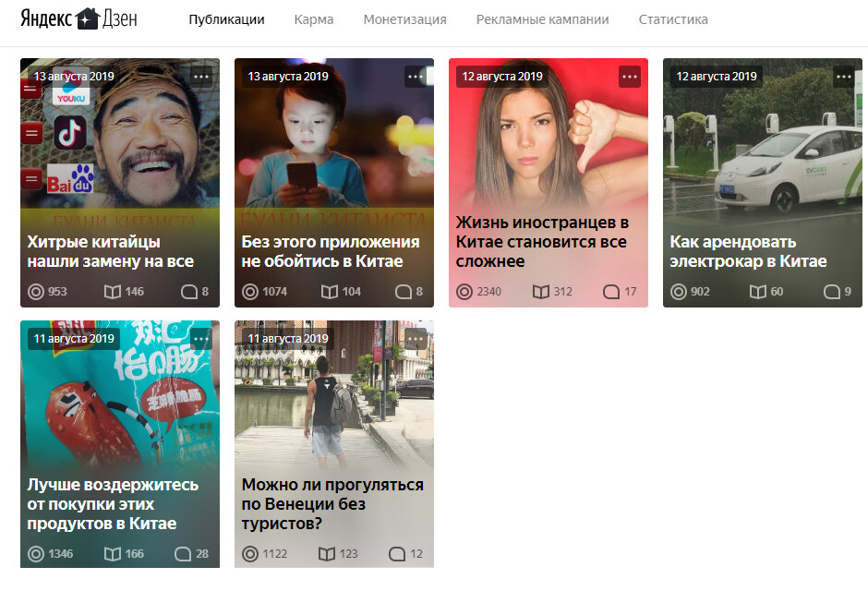Click comments bubble icon on Хитрые китайцы card
The image size is (868, 591).
pos(189,292)
